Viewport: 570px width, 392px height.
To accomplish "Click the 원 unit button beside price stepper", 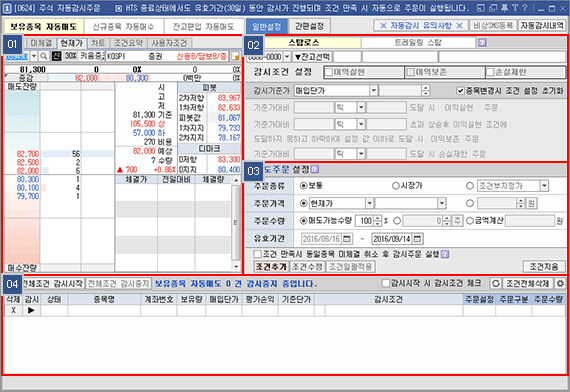I will pyautogui.click(x=531, y=203).
